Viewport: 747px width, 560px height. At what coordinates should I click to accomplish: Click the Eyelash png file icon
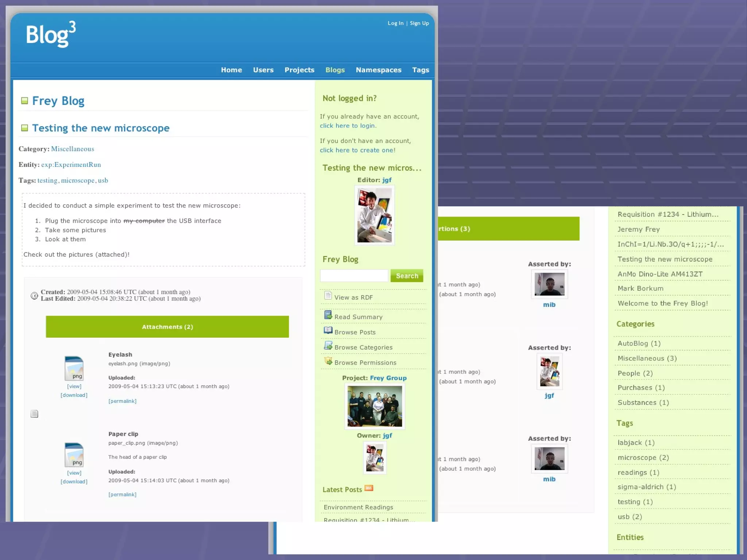pyautogui.click(x=74, y=368)
